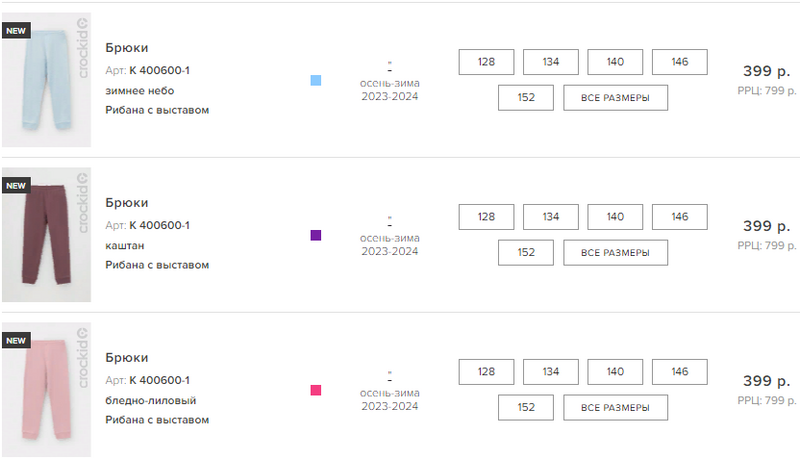Screen dimensions: 800x459
Task: Select size 146 for зимнее небо trousers
Action: 680,62
